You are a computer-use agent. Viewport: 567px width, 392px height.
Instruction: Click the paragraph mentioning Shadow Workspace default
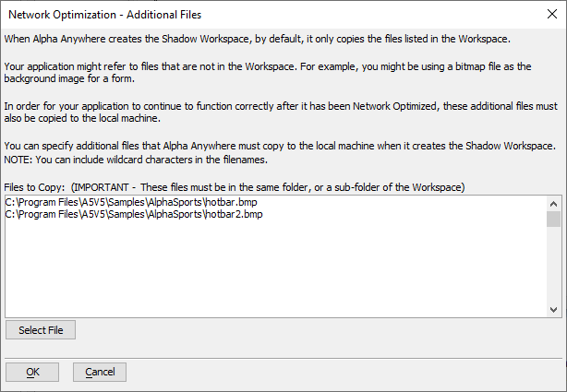pos(257,39)
